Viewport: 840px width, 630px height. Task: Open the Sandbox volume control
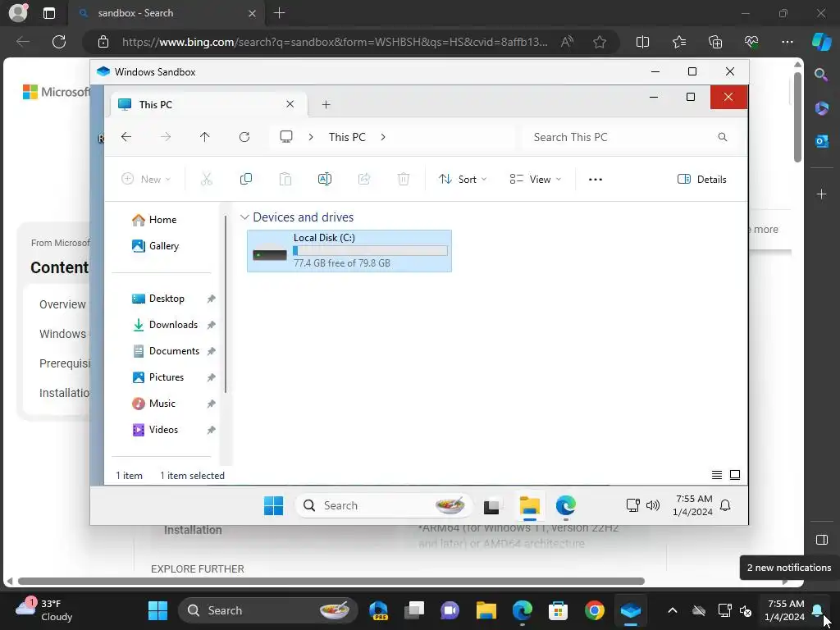pos(652,505)
